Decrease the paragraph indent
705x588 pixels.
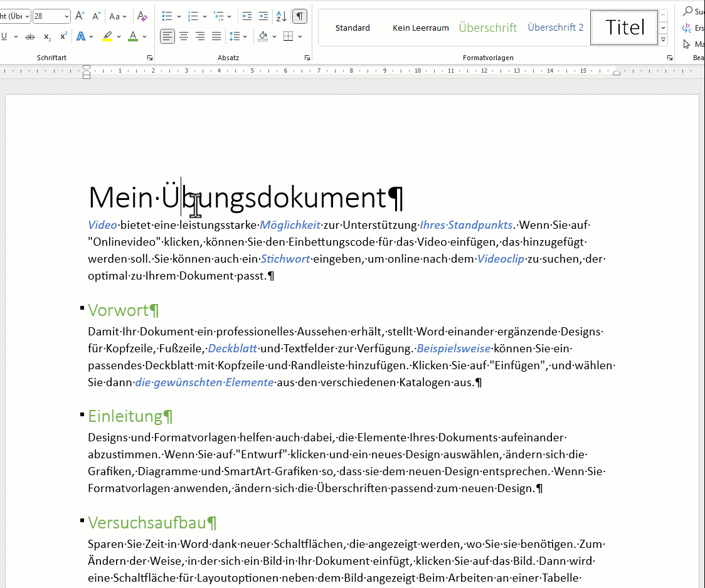(247, 16)
